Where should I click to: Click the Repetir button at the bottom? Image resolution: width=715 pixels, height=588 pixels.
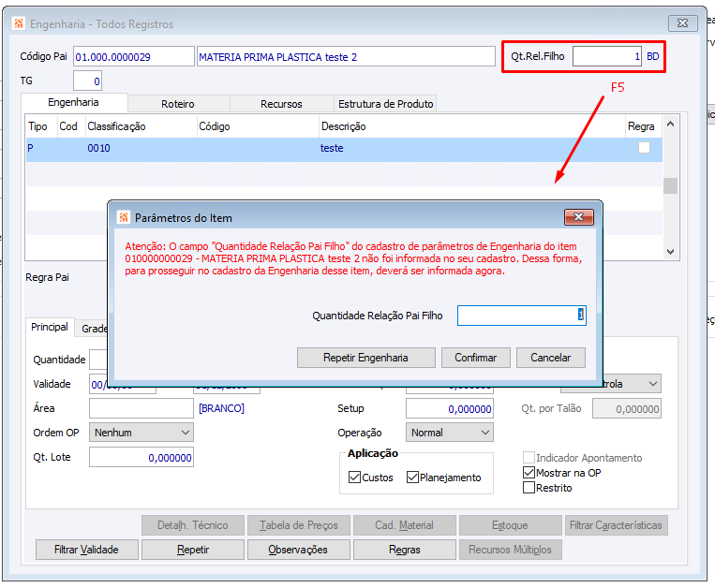tap(193, 550)
